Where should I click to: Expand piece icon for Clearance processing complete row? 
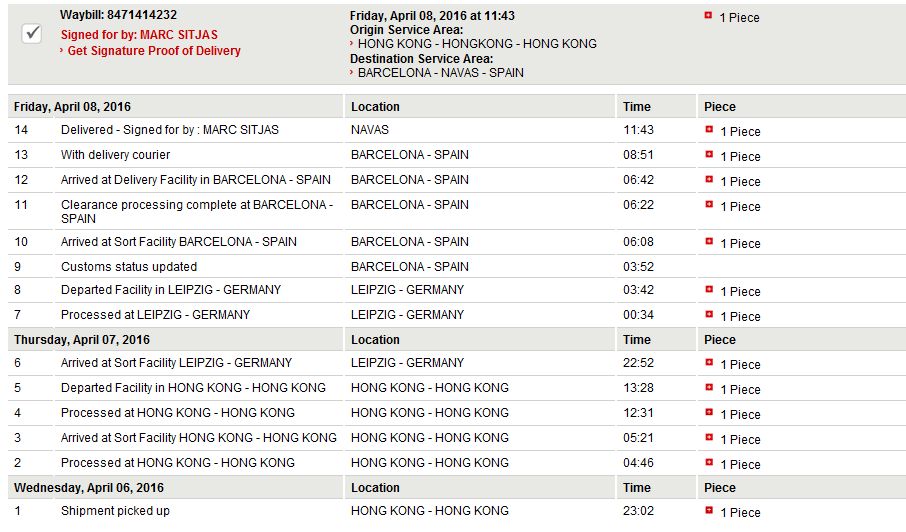click(x=709, y=204)
